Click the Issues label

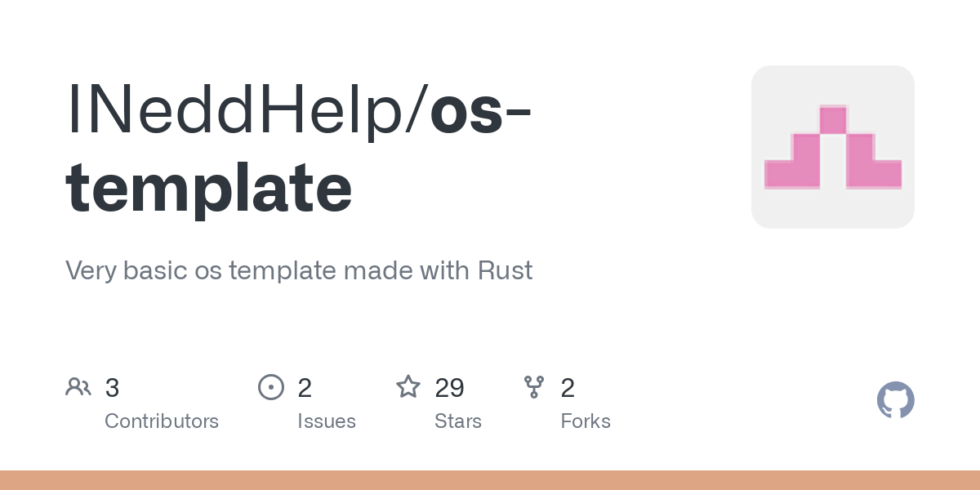click(327, 421)
